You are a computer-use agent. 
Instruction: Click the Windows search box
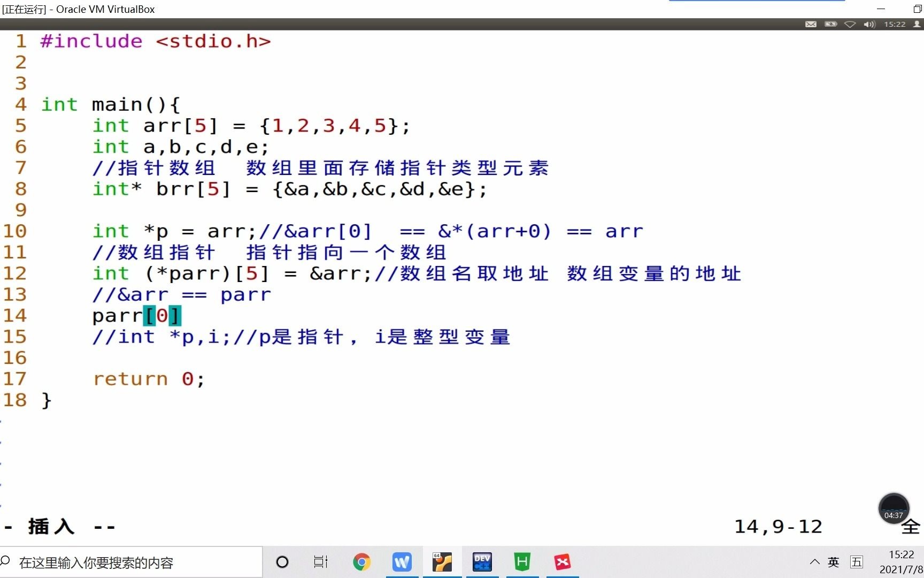tap(132, 562)
